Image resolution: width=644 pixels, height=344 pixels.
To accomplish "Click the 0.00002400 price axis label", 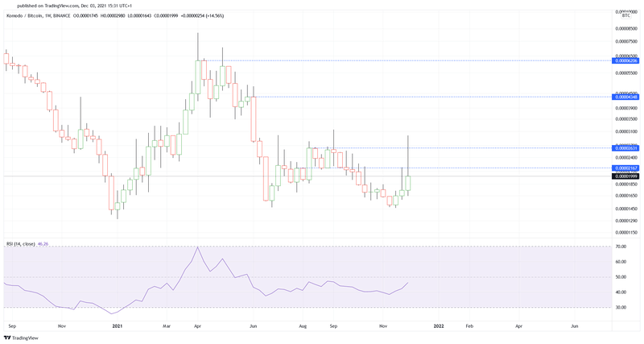I will tap(626, 157).
